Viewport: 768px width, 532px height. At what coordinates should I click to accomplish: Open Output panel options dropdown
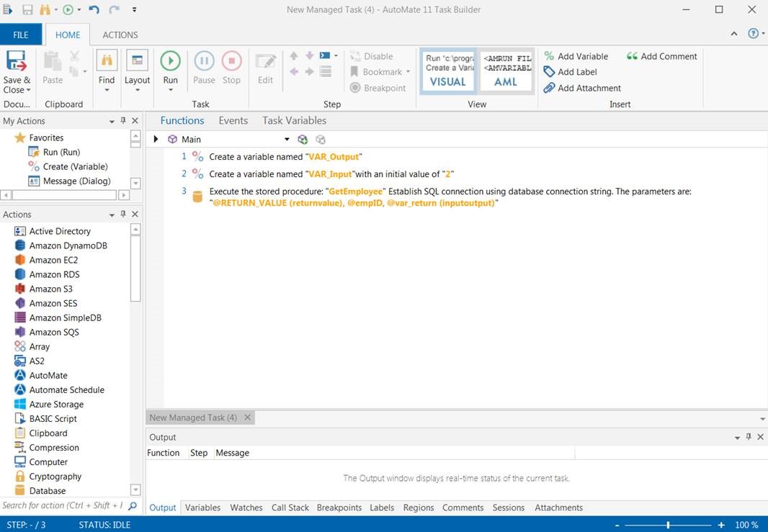click(737, 438)
